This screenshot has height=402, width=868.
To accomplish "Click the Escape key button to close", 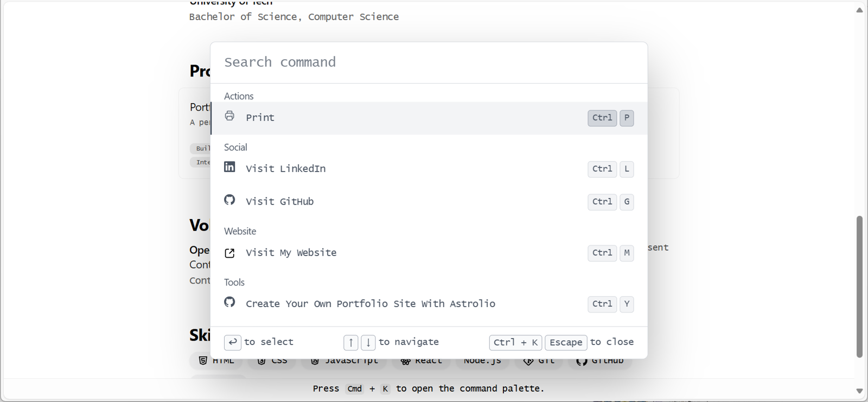I will click(566, 342).
